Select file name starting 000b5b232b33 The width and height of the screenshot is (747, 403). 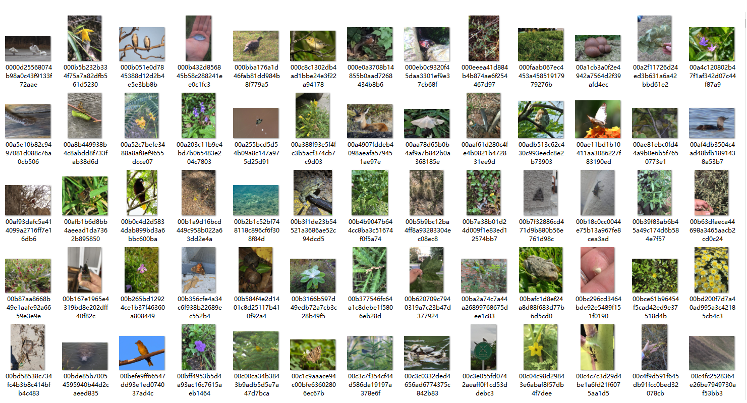(x=85, y=76)
